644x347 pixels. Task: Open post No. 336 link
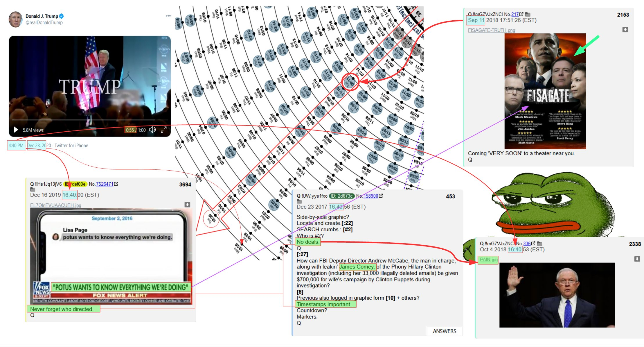pos(527,244)
